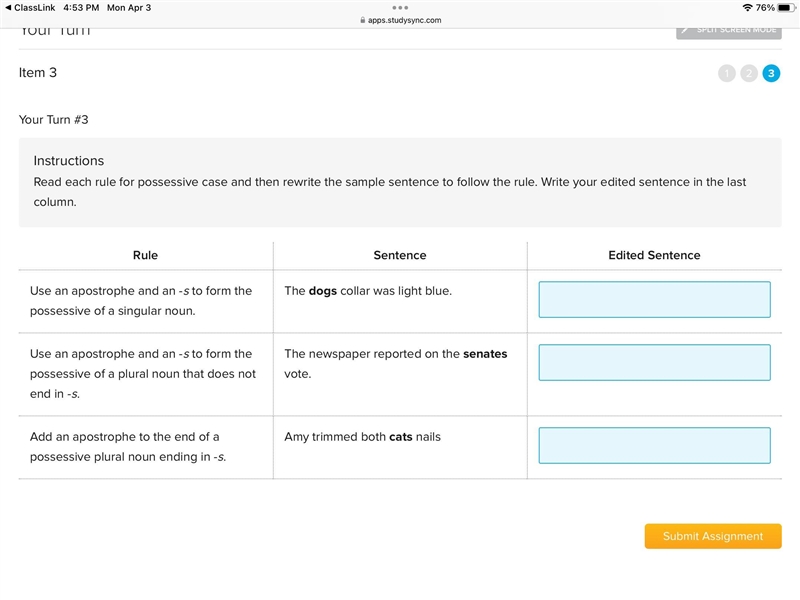Tap the lock icon beside apps.studysync.com
800x600 pixels.
point(363,20)
